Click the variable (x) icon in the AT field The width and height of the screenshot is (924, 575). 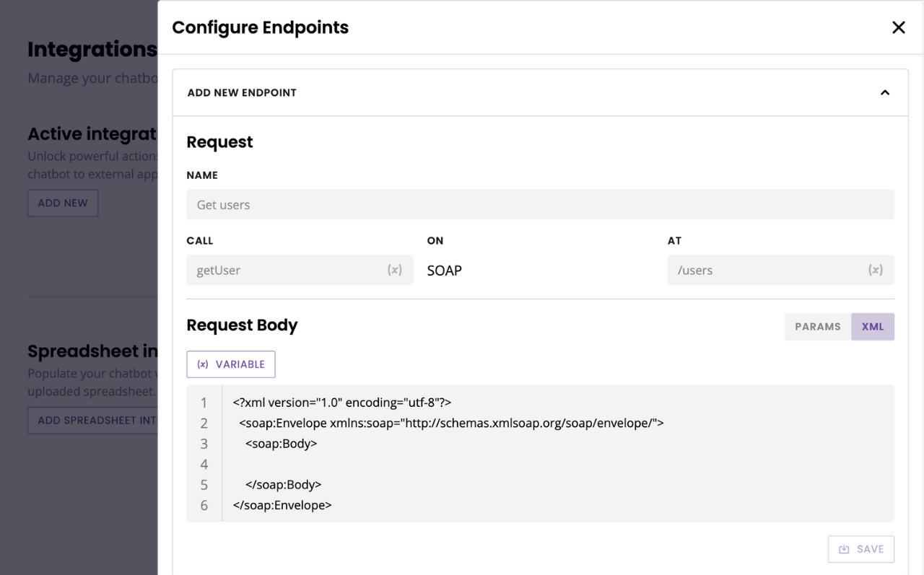[x=875, y=269]
